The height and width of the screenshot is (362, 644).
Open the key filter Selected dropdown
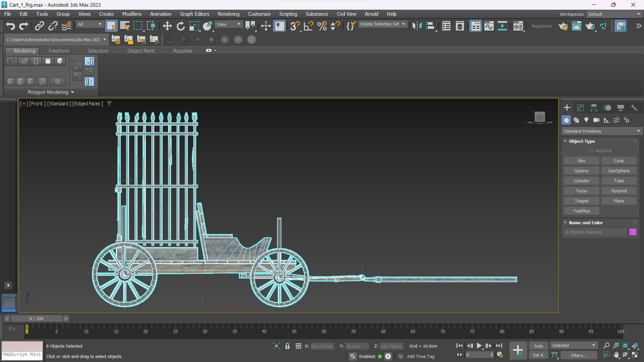tap(574, 346)
